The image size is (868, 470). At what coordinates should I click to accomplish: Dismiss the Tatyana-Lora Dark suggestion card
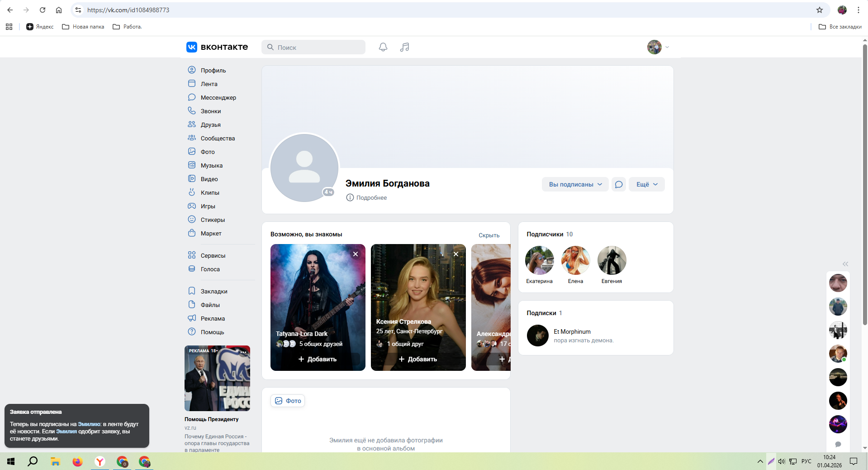point(356,254)
